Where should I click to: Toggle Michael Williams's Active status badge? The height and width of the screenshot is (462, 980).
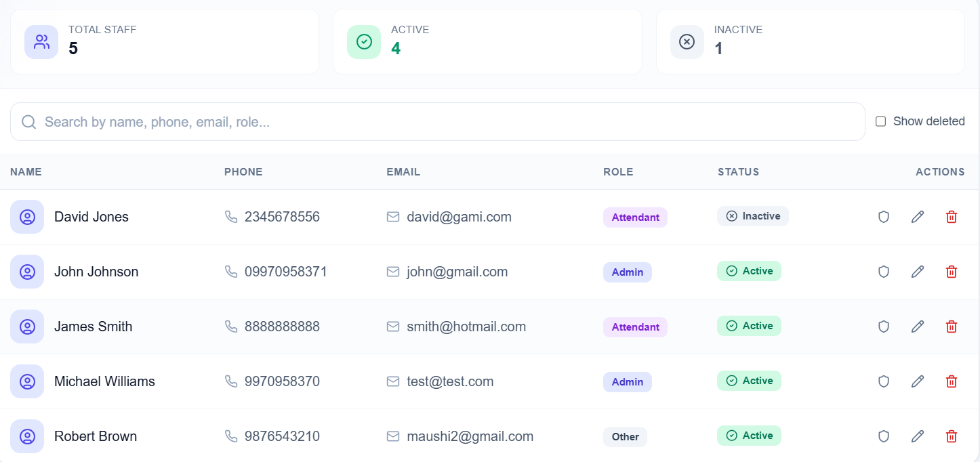tap(749, 381)
